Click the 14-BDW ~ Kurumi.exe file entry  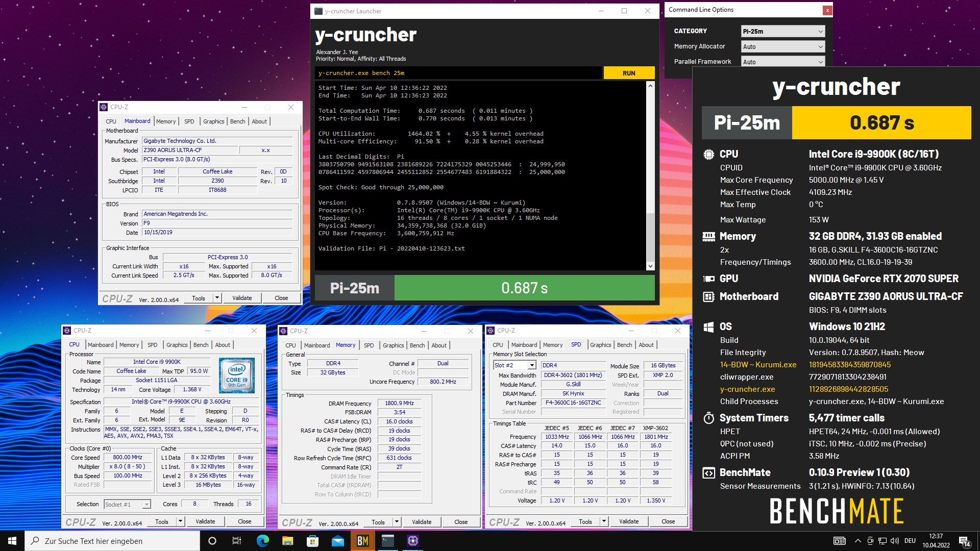click(x=758, y=365)
